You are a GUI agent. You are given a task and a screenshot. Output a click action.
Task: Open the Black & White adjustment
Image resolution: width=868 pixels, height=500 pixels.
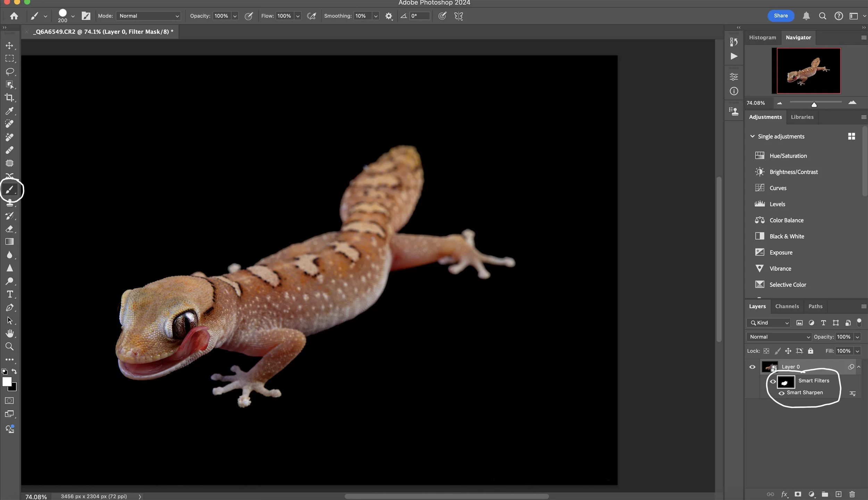[786, 236]
